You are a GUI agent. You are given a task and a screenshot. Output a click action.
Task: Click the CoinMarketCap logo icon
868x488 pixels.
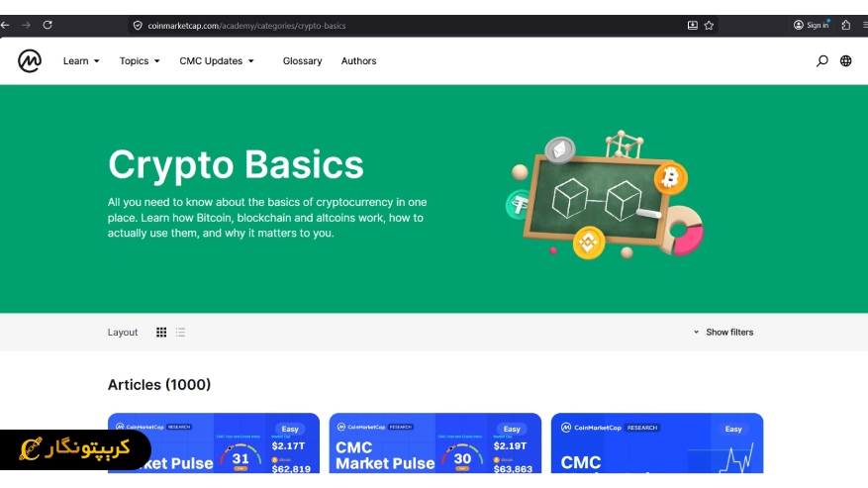30,61
